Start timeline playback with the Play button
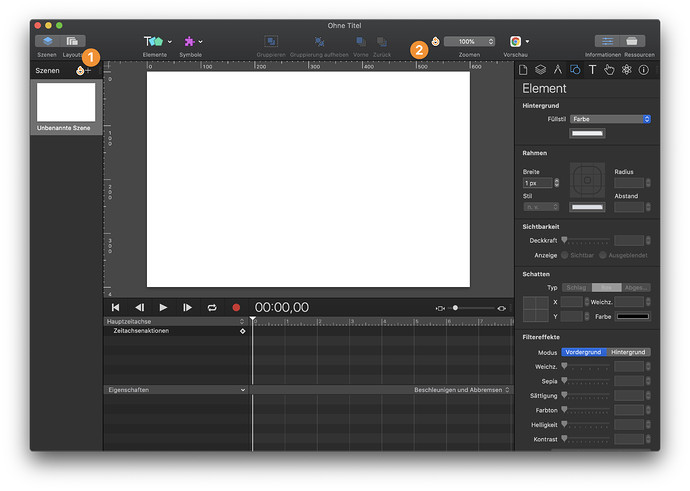 tap(163, 308)
